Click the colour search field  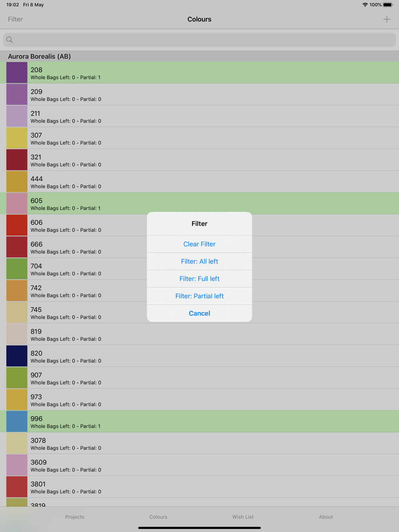pos(199,39)
